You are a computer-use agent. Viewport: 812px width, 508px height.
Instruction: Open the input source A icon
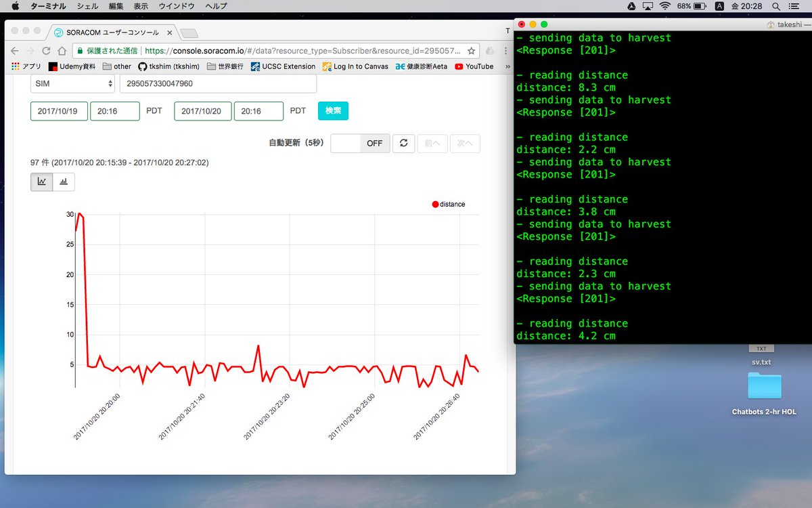pos(719,6)
